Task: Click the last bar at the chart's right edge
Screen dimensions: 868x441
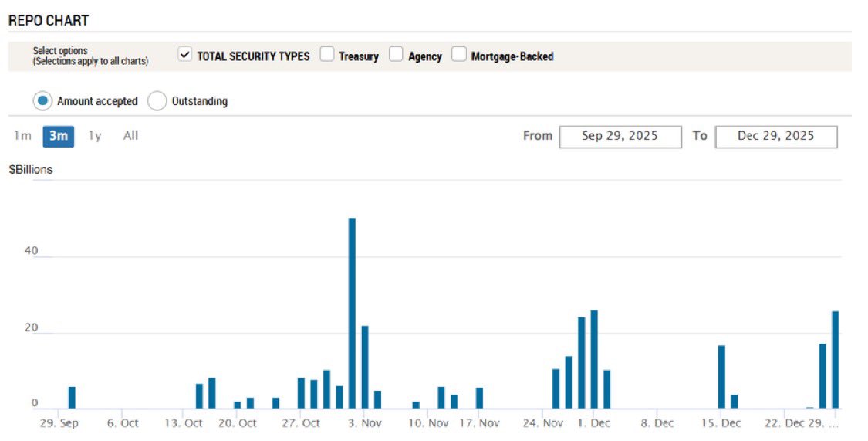Action: pyautogui.click(x=836, y=360)
